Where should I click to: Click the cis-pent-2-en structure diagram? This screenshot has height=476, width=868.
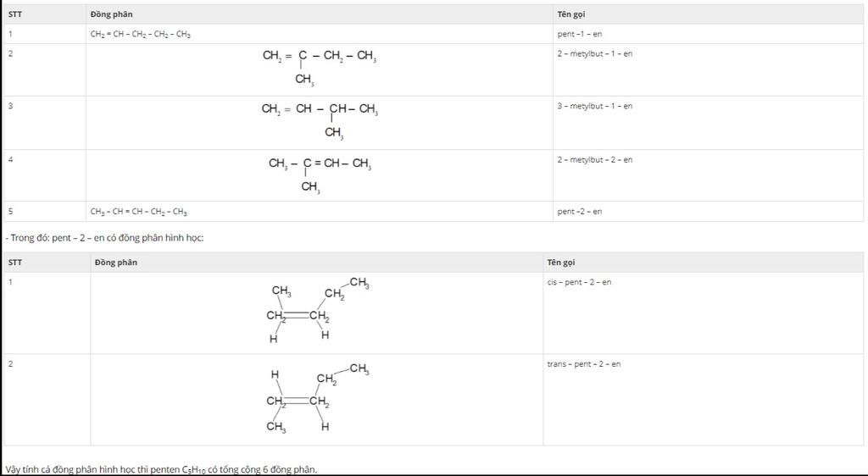click(x=317, y=310)
